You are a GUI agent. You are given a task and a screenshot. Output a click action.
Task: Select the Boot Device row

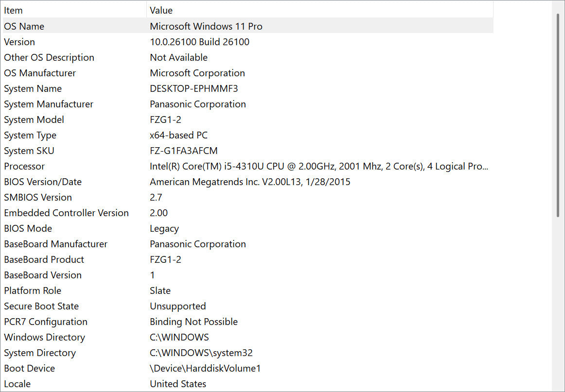(x=29, y=368)
